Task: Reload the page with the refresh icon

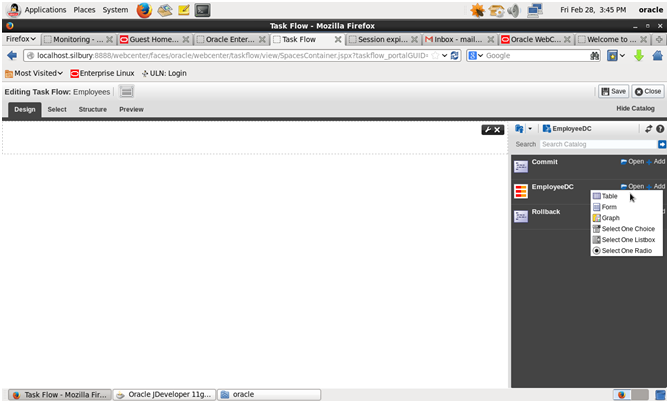Action: pos(455,55)
